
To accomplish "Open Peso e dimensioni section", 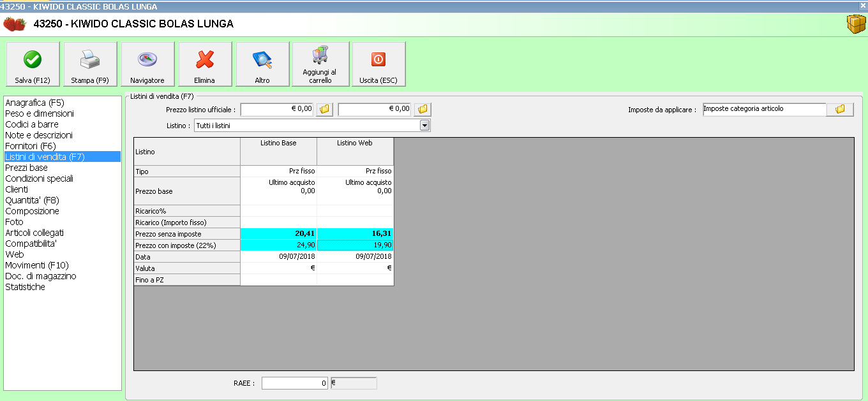I will point(63,113).
